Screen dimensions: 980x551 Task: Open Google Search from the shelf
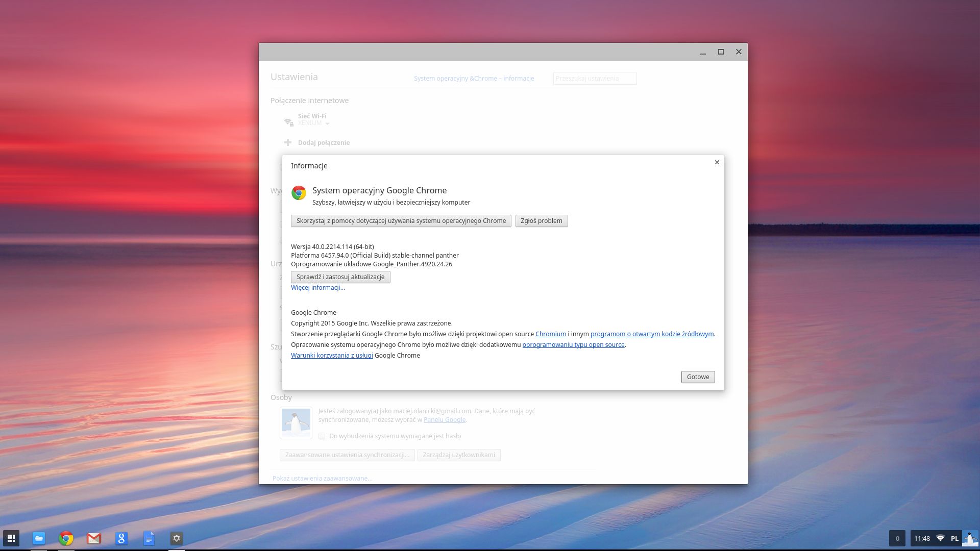(121, 538)
